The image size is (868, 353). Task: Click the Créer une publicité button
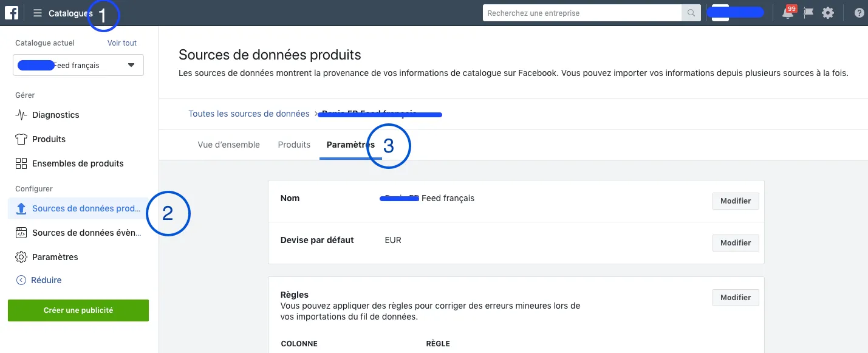tap(78, 310)
